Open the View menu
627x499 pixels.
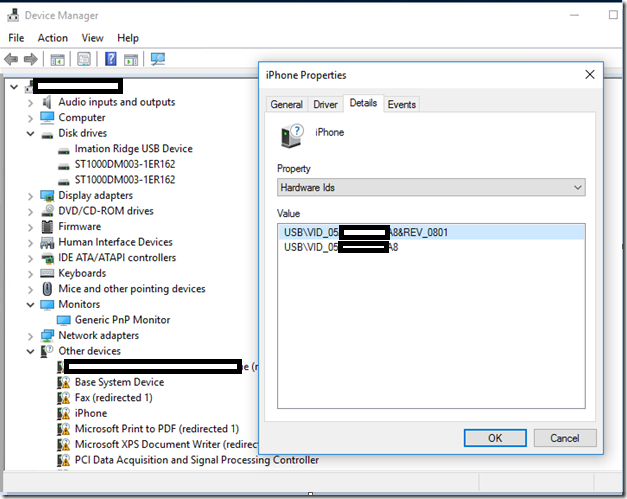tap(92, 38)
